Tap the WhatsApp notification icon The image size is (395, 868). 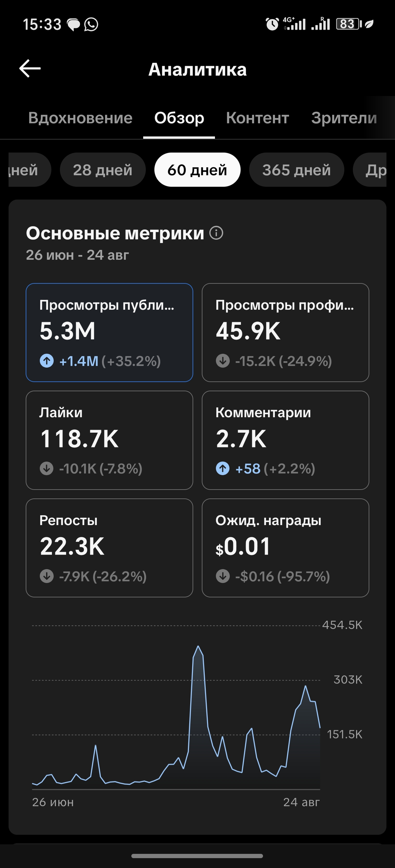pos(91,24)
